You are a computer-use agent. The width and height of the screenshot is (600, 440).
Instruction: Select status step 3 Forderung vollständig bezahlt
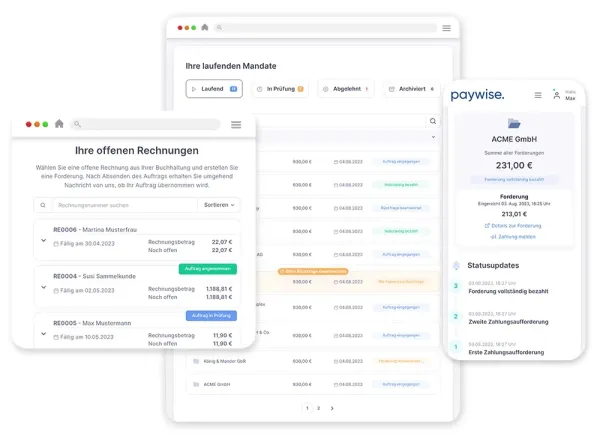tap(508, 291)
